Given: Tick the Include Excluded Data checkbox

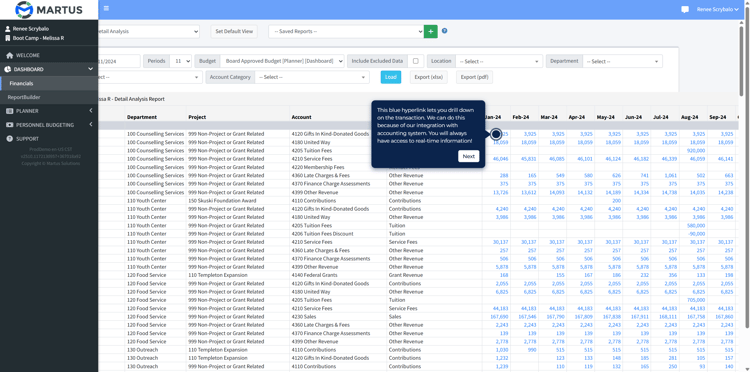Looking at the screenshot, I should [416, 61].
